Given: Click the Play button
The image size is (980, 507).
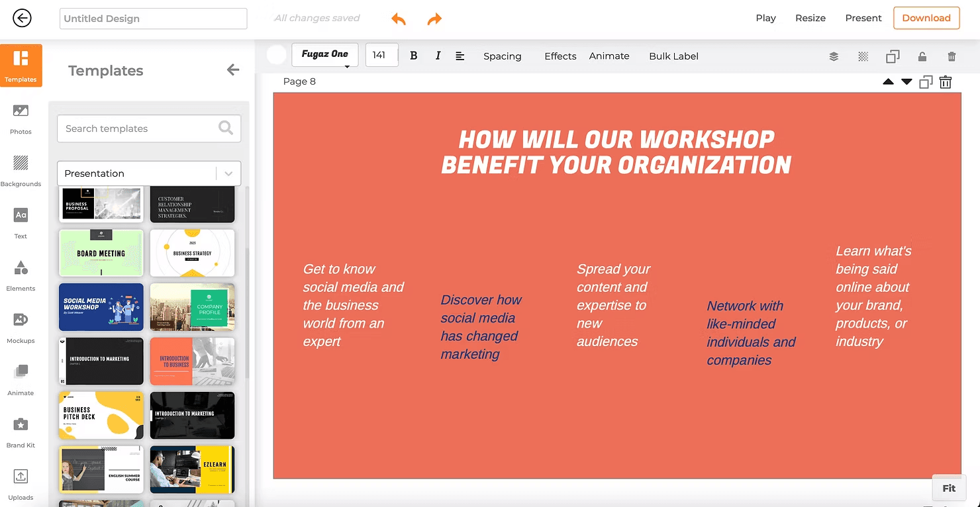Looking at the screenshot, I should [x=765, y=19].
